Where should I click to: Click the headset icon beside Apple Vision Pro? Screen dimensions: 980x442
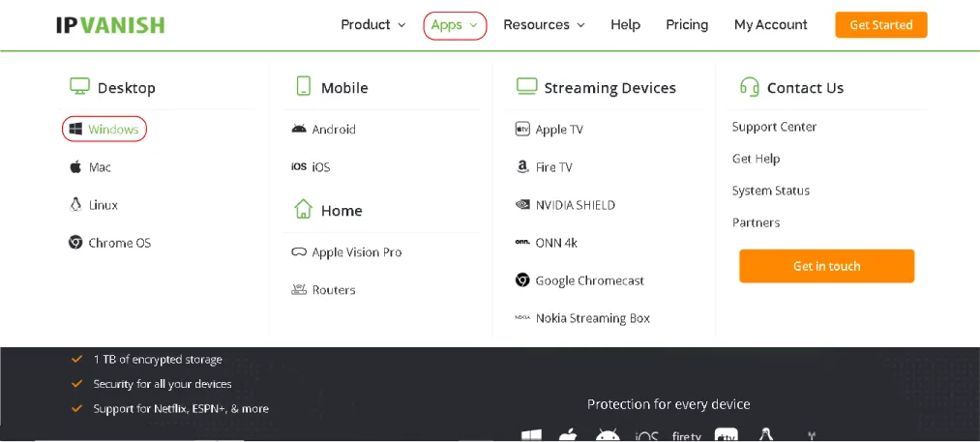click(x=299, y=251)
